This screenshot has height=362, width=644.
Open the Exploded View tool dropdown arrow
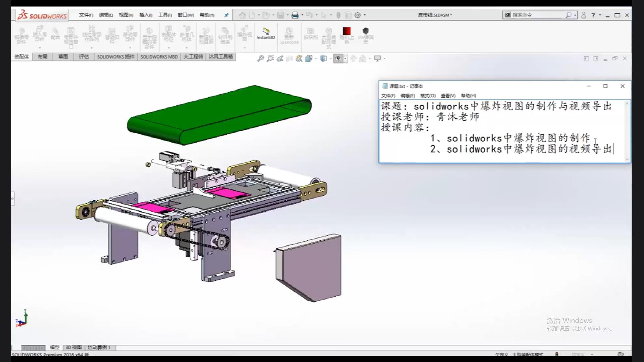pyautogui.click(x=245, y=48)
